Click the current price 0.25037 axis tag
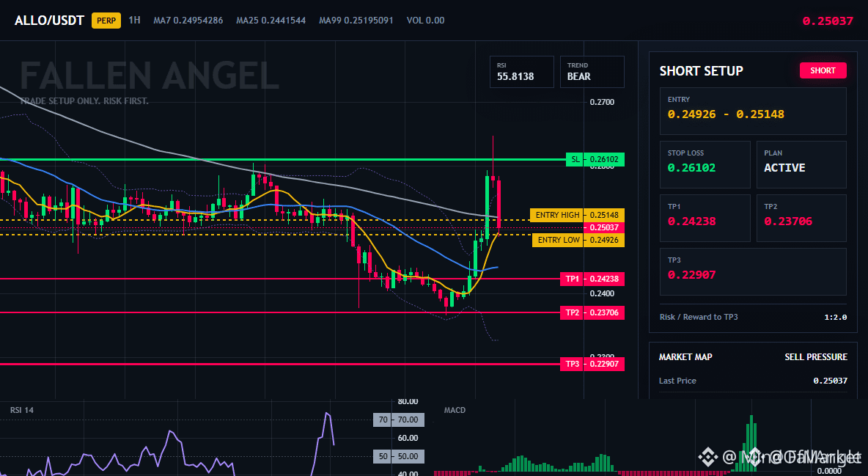Image resolution: width=868 pixels, height=476 pixels. [x=604, y=228]
